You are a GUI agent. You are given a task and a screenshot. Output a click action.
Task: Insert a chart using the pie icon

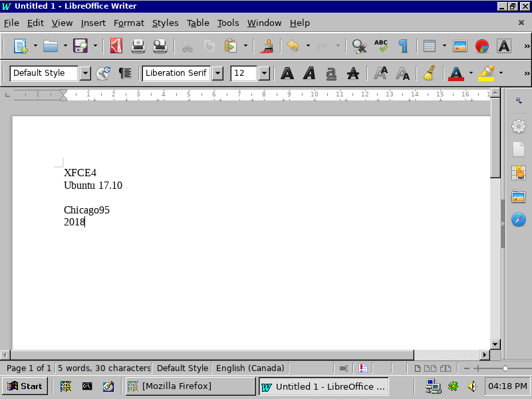coord(481,47)
